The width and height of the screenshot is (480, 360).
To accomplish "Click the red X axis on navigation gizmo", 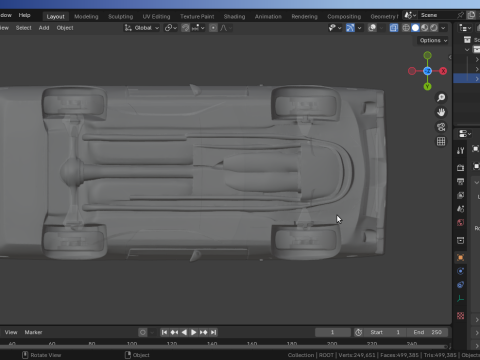I will pyautogui.click(x=443, y=71).
